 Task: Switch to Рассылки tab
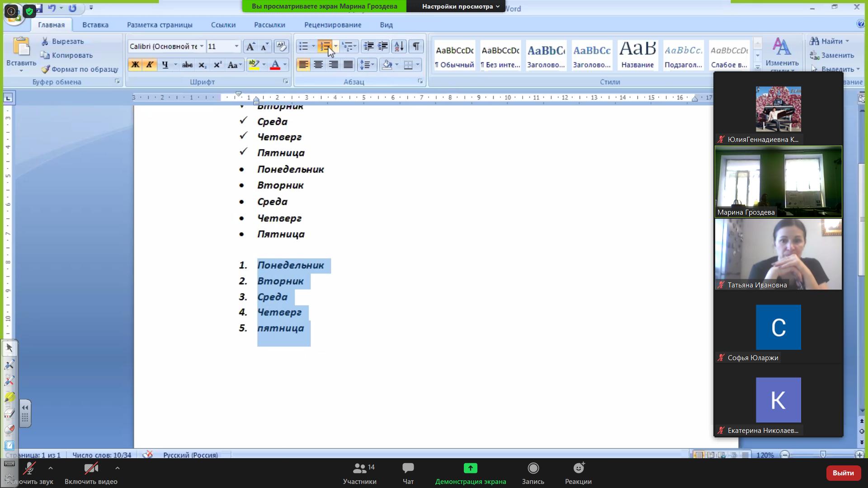pyautogui.click(x=269, y=25)
